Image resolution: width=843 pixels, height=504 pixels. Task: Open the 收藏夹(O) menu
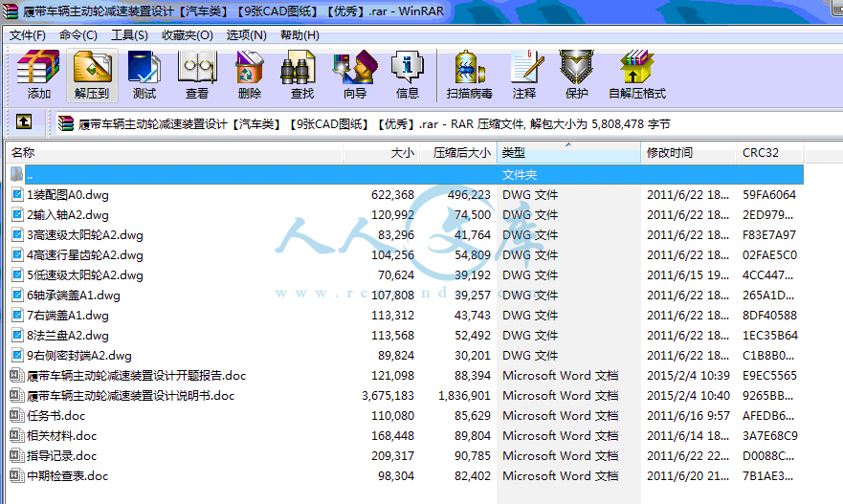188,35
